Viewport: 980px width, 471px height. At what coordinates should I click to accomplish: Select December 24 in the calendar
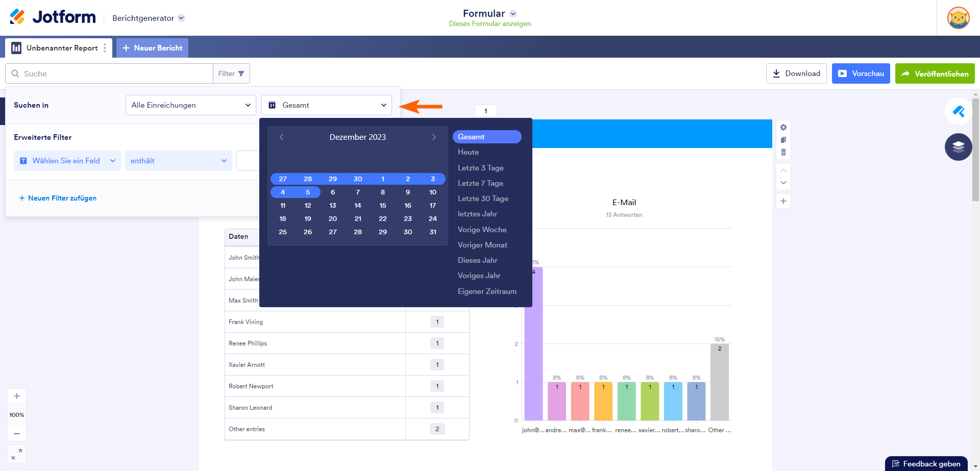click(x=433, y=219)
